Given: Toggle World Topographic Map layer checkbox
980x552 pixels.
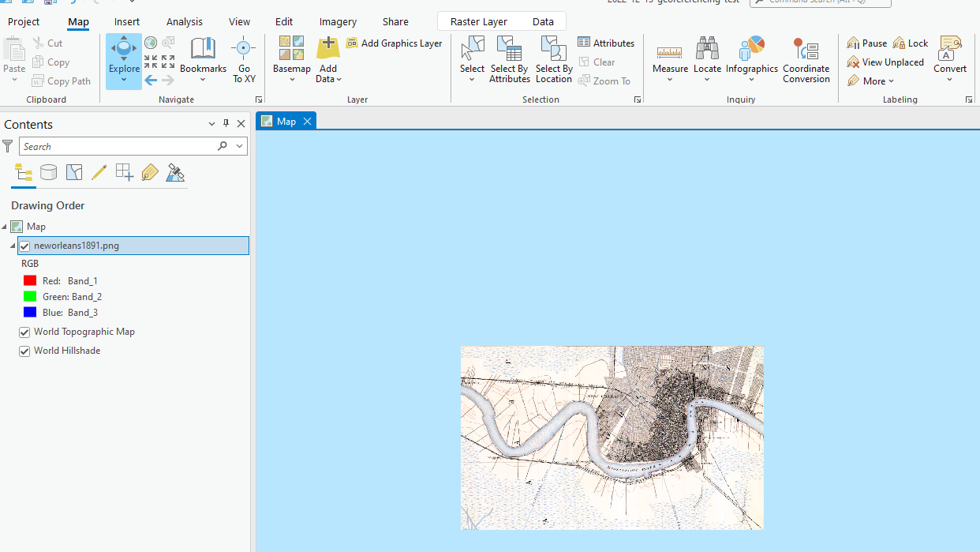Looking at the screenshot, I should pyautogui.click(x=24, y=332).
